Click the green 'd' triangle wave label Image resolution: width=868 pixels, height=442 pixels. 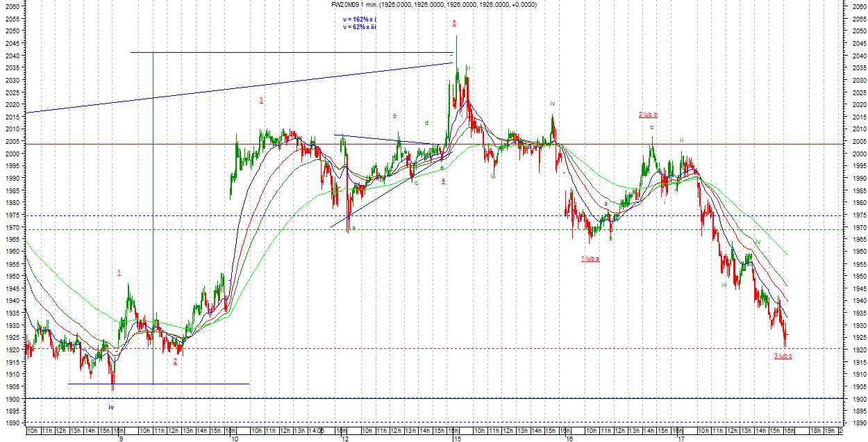click(x=426, y=123)
